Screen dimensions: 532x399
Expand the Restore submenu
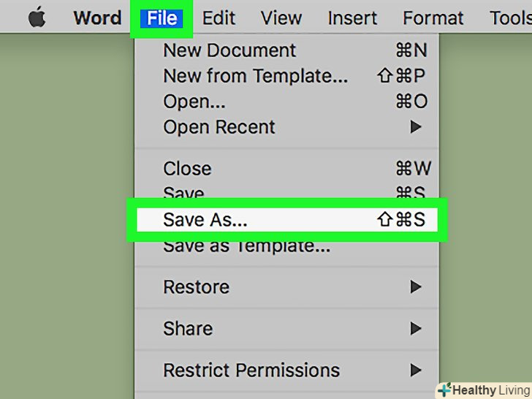tap(196, 287)
